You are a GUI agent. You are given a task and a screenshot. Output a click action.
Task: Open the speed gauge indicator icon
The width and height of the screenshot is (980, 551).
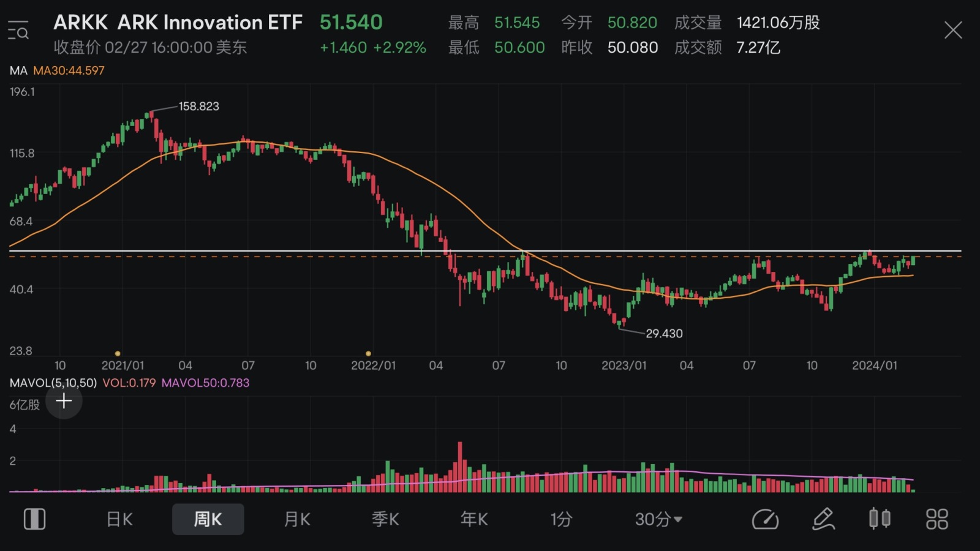coord(765,519)
